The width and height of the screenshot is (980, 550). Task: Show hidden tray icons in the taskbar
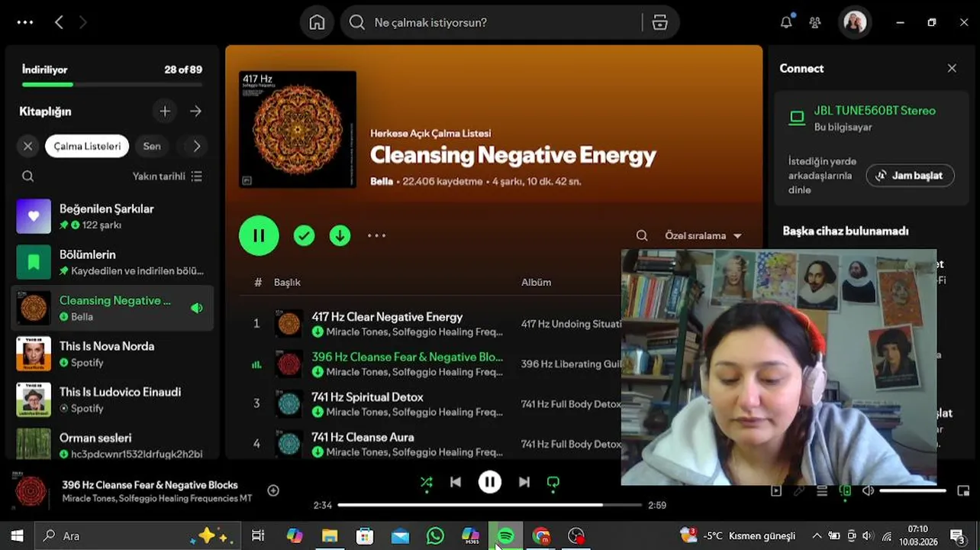817,536
